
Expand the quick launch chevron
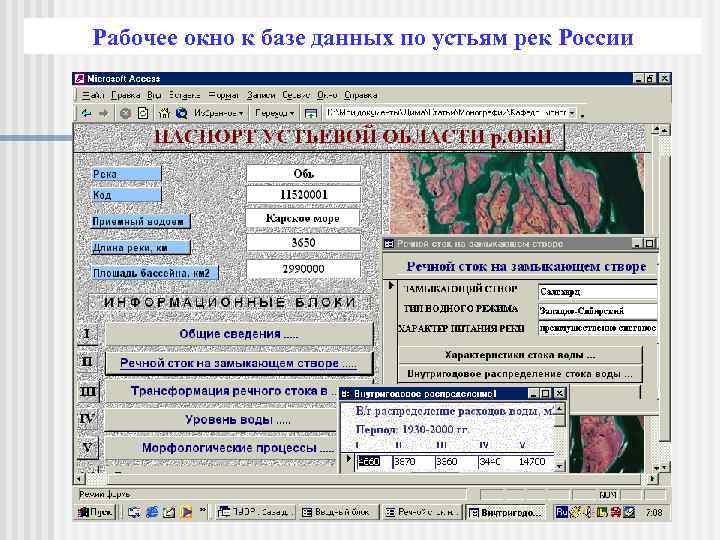203,510
